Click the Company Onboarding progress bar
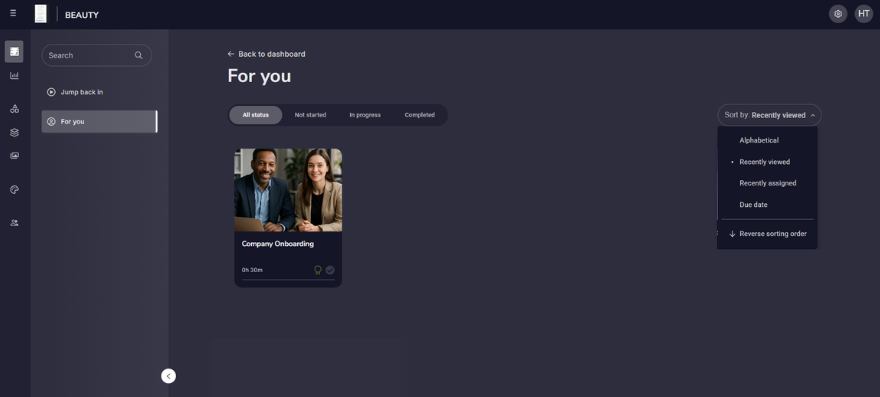 click(288, 279)
